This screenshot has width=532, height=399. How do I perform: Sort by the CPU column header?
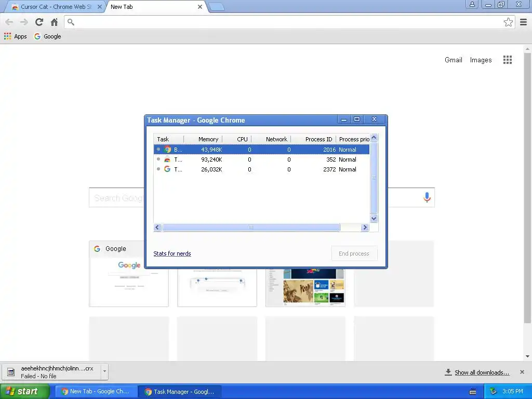coord(237,139)
